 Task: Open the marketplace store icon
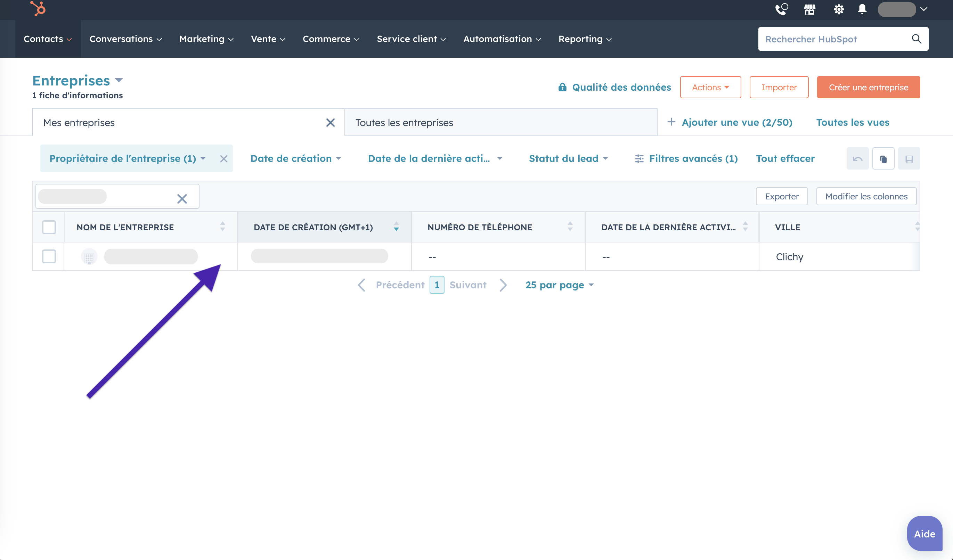(x=810, y=9)
